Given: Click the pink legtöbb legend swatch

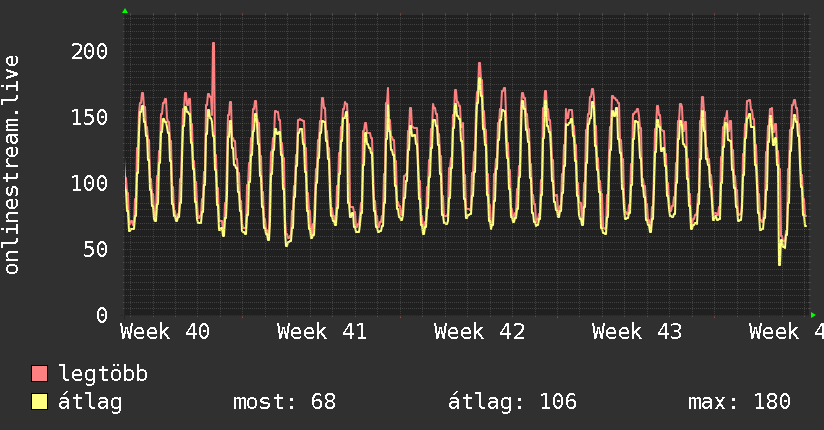Looking at the screenshot, I should pyautogui.click(x=39, y=374).
